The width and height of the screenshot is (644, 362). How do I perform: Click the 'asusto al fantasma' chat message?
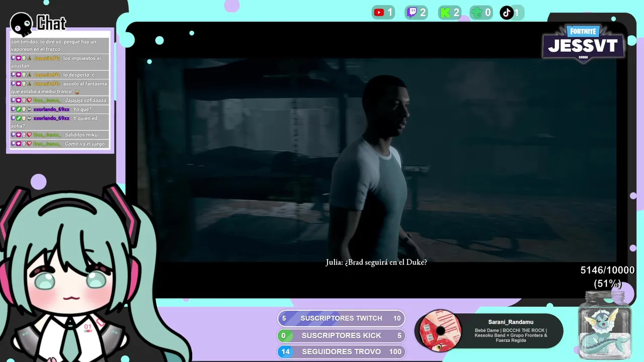[59, 87]
